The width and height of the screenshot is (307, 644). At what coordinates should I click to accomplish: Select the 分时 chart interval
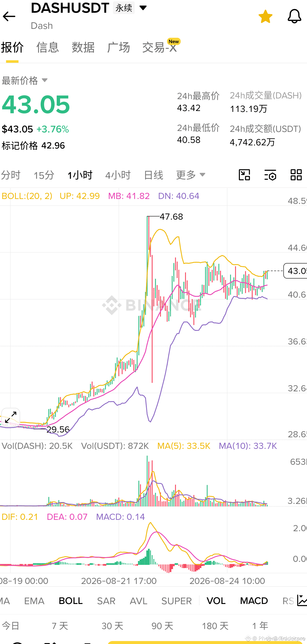(x=10, y=175)
